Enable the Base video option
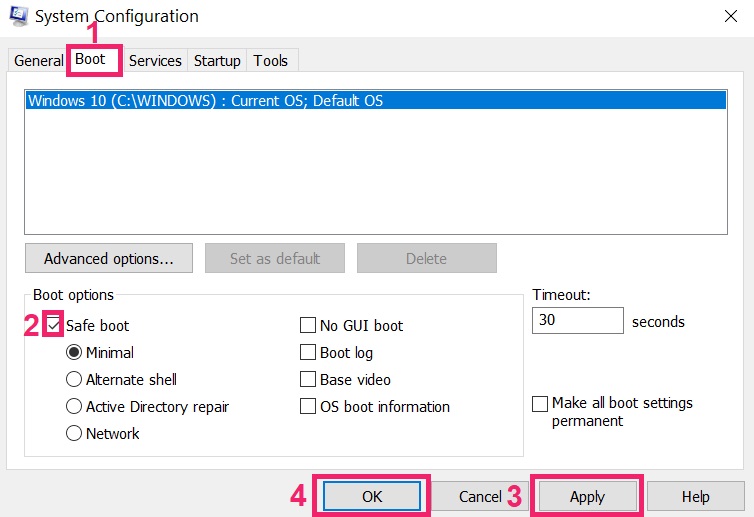The width and height of the screenshot is (754, 517). point(308,379)
